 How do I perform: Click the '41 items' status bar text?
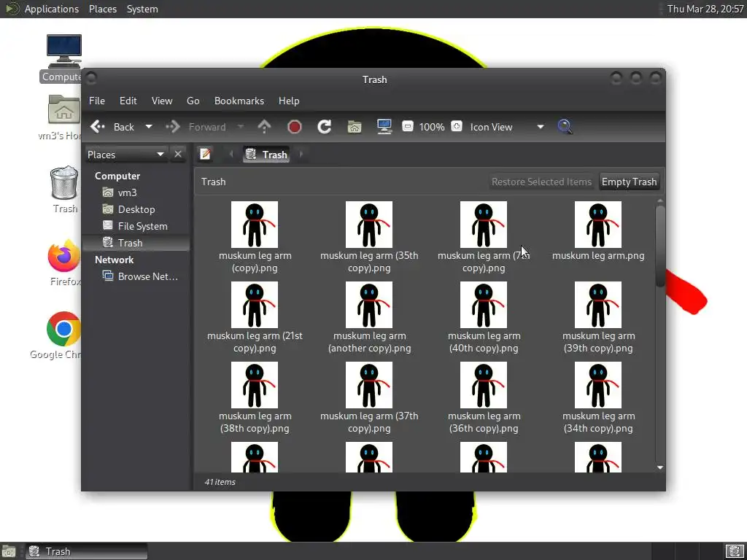220,482
